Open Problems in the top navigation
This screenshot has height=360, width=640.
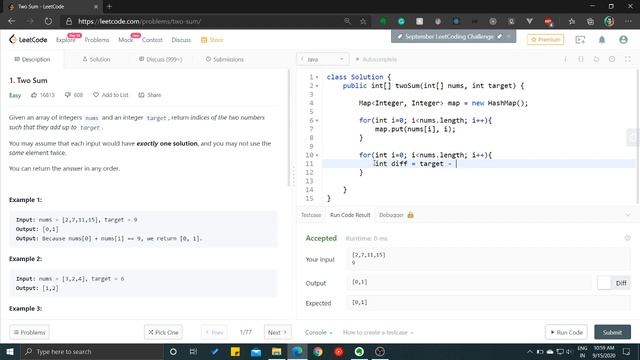97,40
